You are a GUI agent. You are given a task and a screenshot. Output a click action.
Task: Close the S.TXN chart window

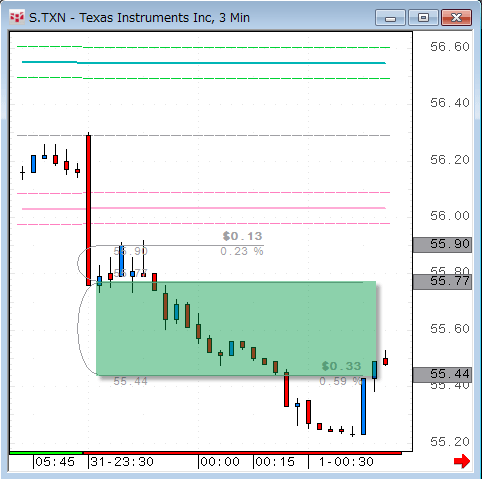pyautogui.click(x=456, y=18)
